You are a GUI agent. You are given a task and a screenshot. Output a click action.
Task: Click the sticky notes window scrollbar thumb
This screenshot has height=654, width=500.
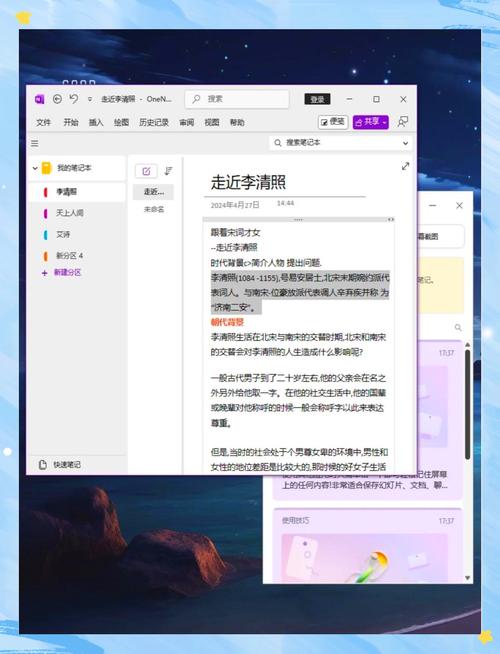click(x=467, y=405)
